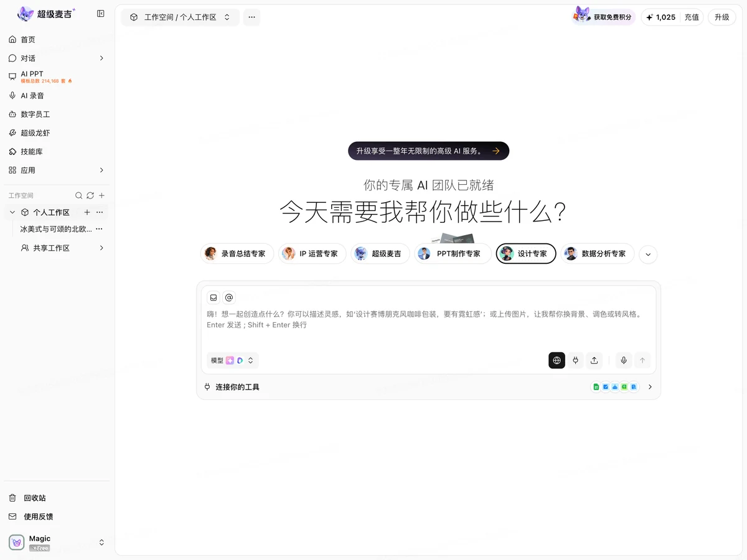The width and height of the screenshot is (747, 560).
Task: Select the 录音总结专家 agent
Action: coord(237,254)
